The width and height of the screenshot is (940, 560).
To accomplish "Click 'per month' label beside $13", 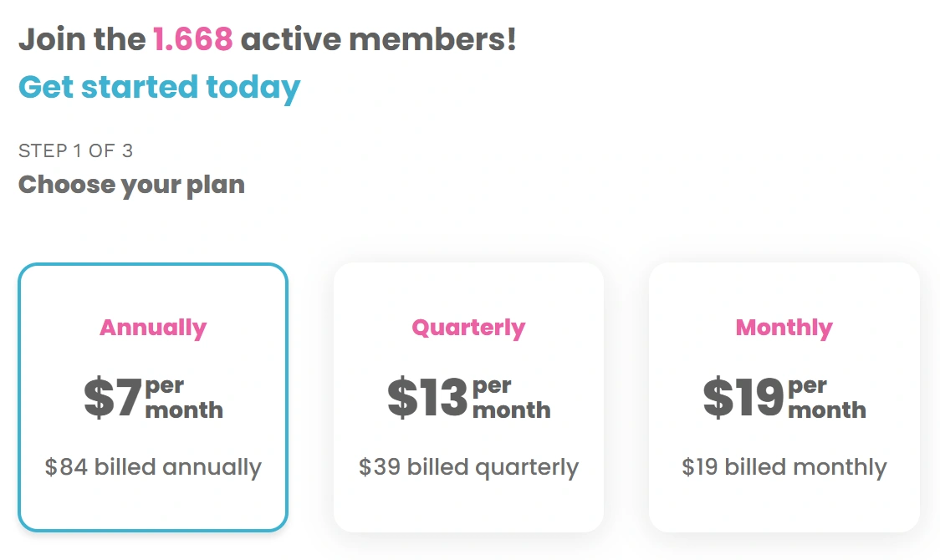I will [x=511, y=398].
